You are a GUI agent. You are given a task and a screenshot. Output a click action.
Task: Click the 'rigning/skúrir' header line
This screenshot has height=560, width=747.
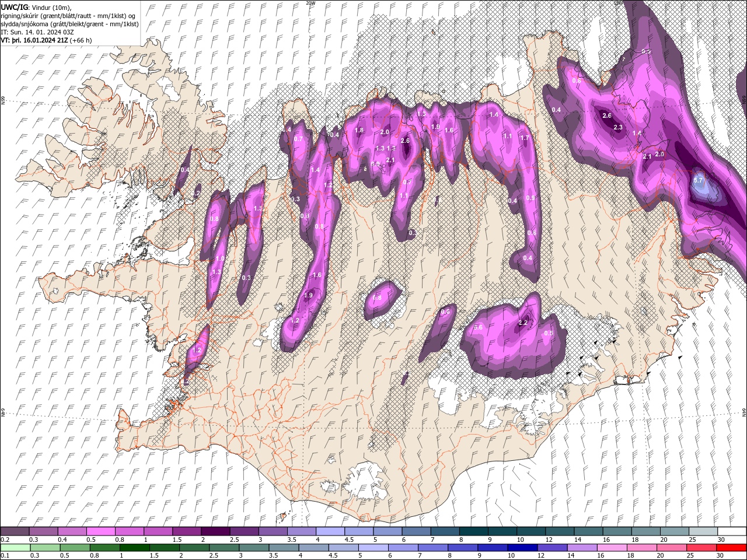(69, 15)
